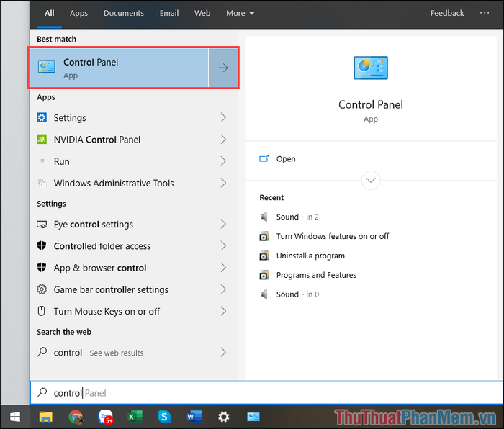Click the NVIDIA Control Panel icon
The height and width of the screenshot is (429, 504).
click(42, 140)
